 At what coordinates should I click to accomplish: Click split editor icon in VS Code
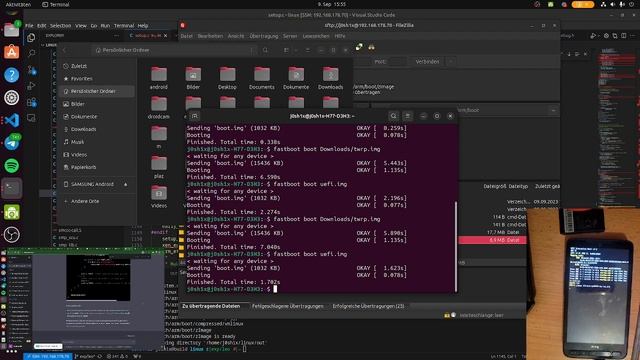pos(624,36)
